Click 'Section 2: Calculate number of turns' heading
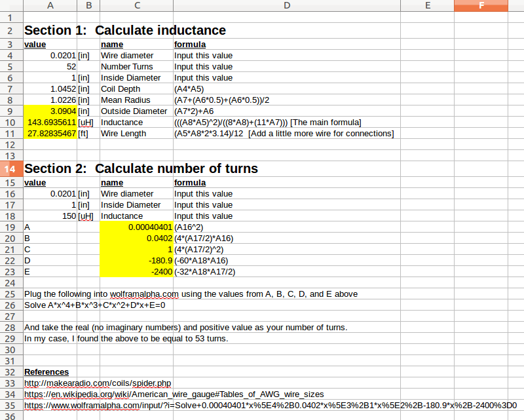 [x=141, y=168]
